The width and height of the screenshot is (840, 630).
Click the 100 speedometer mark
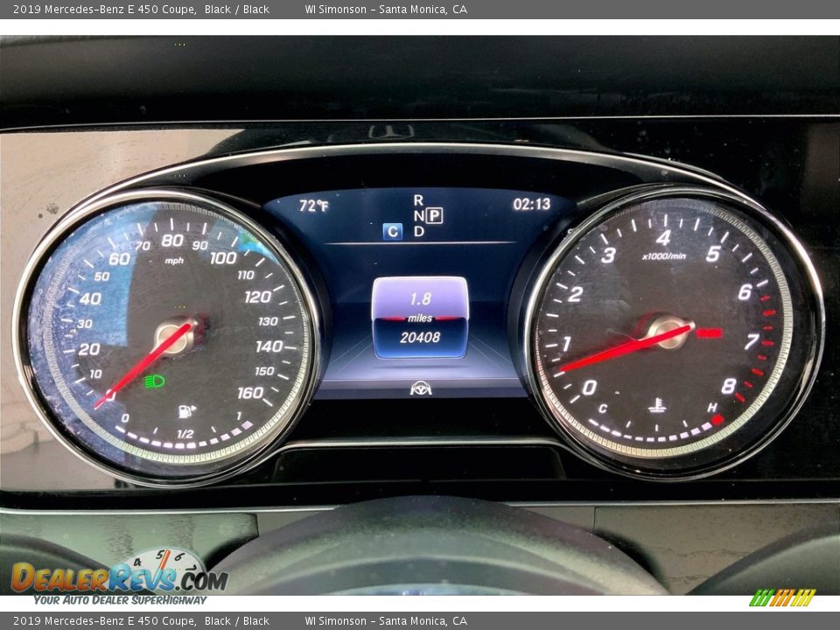[x=223, y=258]
